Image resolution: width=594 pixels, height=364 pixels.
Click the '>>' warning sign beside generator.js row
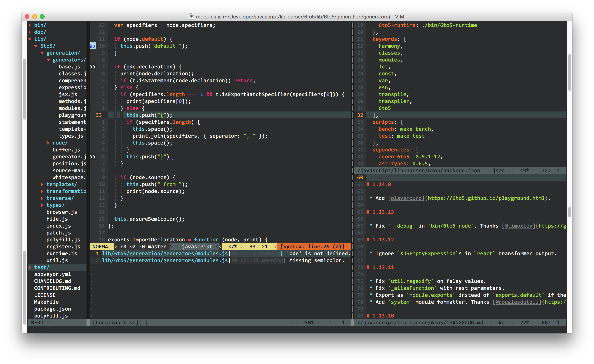[x=93, y=157]
